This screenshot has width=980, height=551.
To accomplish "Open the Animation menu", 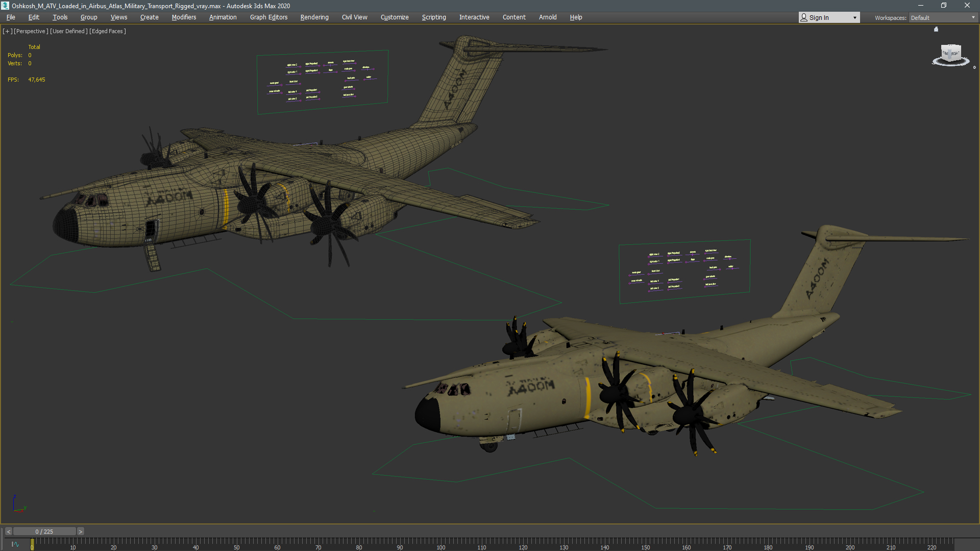I will coord(223,17).
